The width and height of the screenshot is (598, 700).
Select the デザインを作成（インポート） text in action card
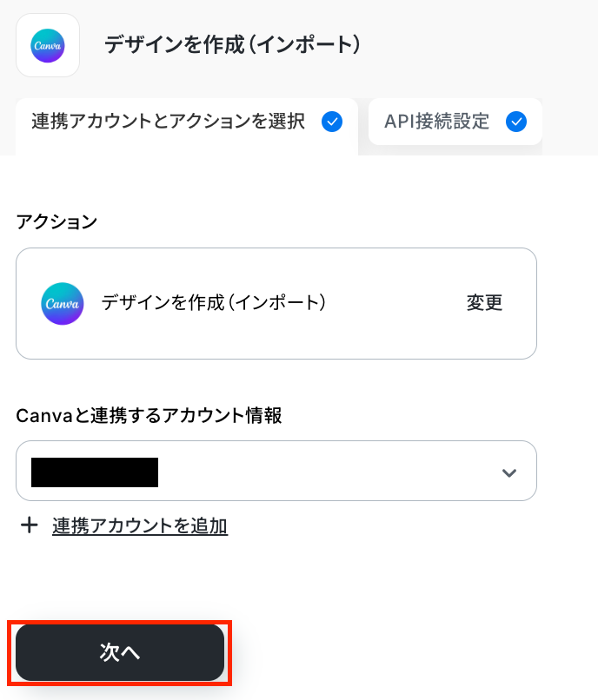(213, 303)
